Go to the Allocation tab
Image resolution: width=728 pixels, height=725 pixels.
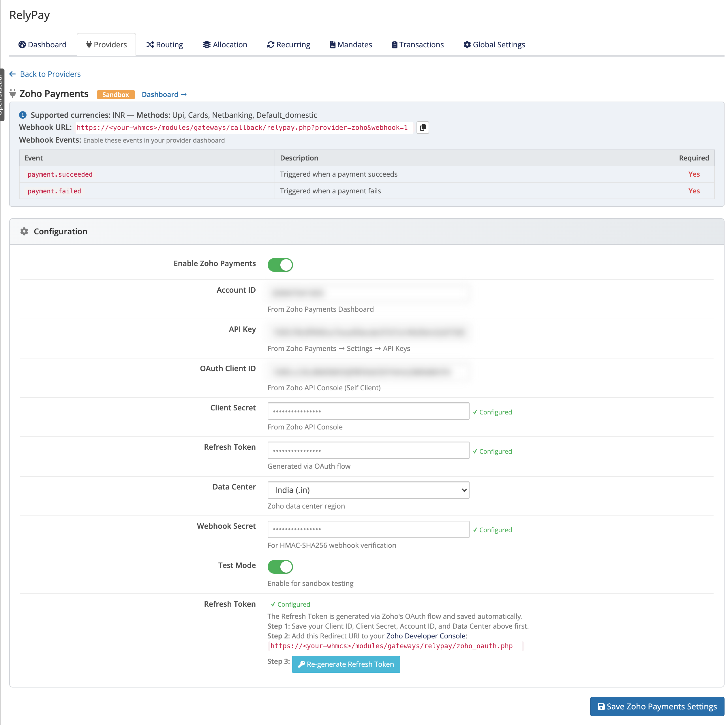pos(225,44)
